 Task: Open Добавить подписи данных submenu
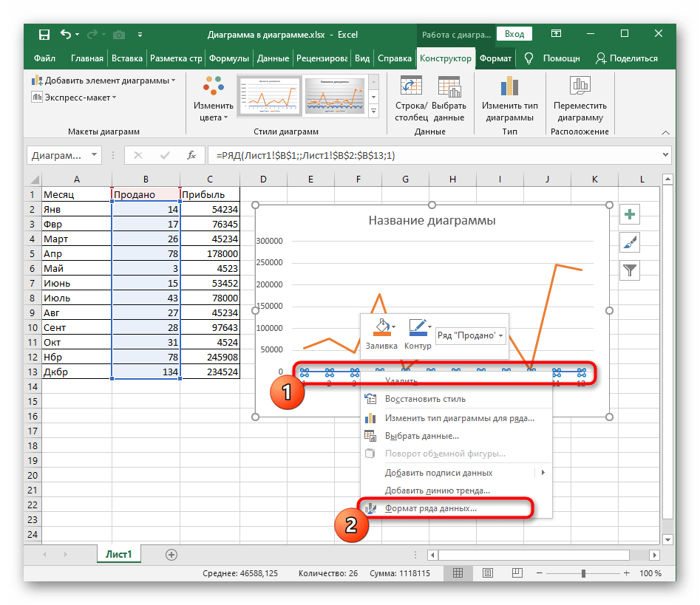[x=456, y=473]
